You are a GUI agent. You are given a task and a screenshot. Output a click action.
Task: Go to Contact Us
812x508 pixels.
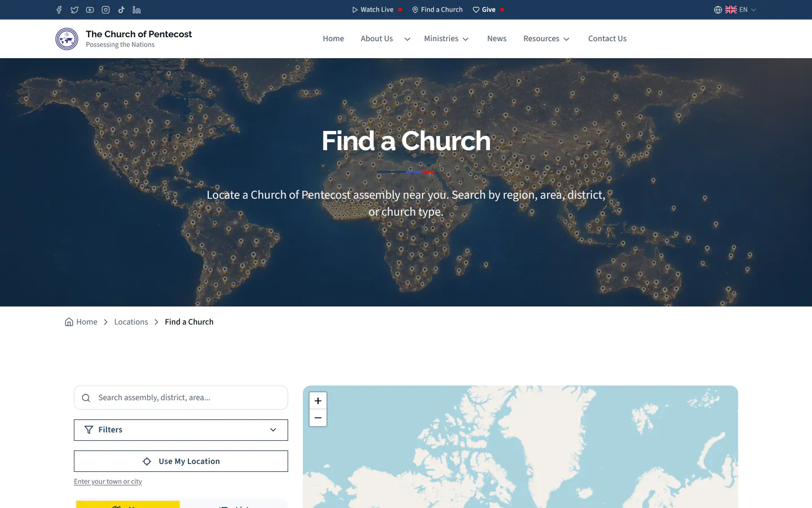pos(607,38)
